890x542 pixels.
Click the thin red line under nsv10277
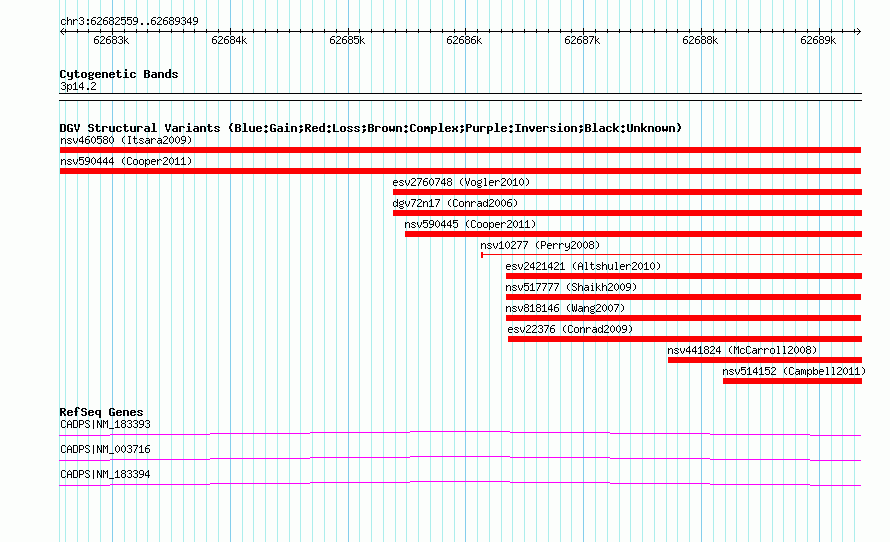pos(671,254)
